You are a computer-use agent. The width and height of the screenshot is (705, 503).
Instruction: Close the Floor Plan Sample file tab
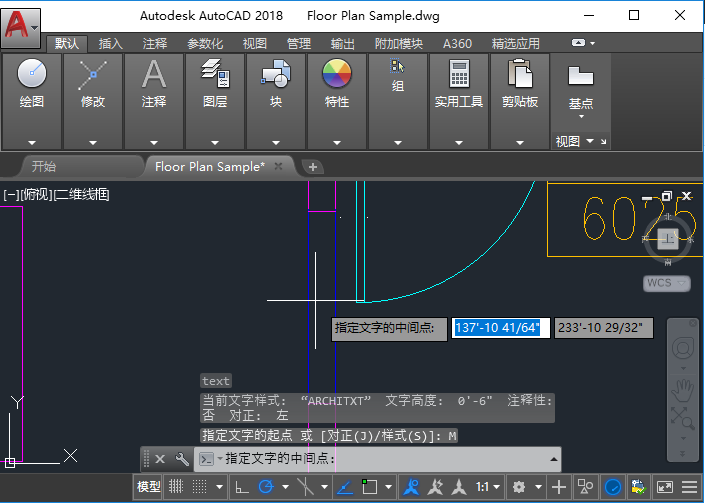pyautogui.click(x=278, y=166)
